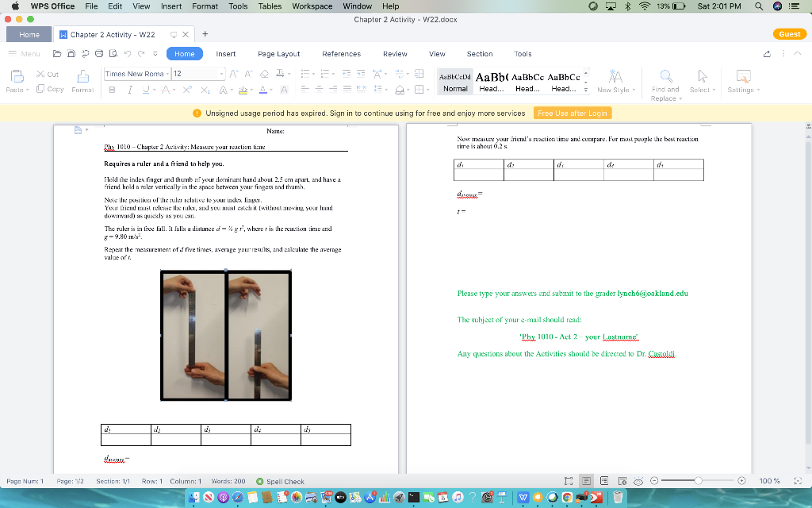Image resolution: width=812 pixels, height=508 pixels.
Task: Select Outline view in status bar
Action: click(603, 481)
